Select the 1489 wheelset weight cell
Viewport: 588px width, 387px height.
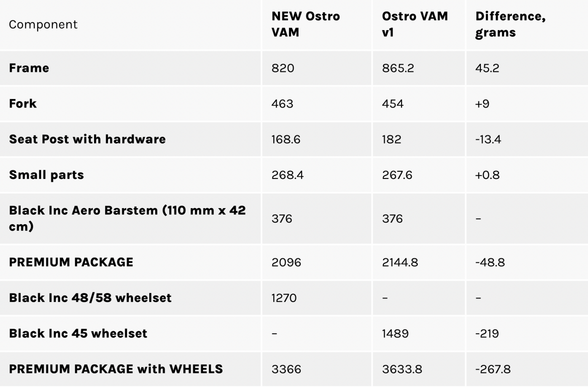pyautogui.click(x=395, y=334)
